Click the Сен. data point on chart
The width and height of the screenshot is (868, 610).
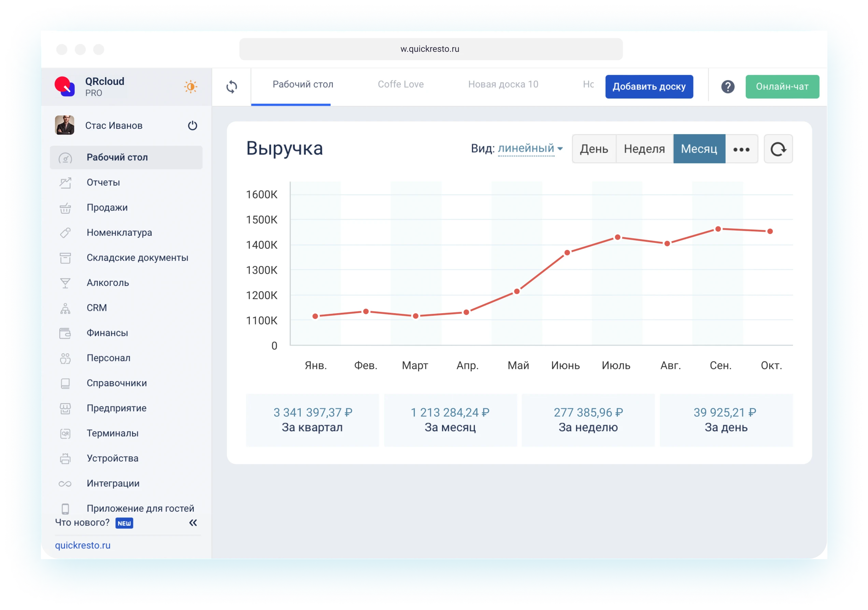click(718, 229)
